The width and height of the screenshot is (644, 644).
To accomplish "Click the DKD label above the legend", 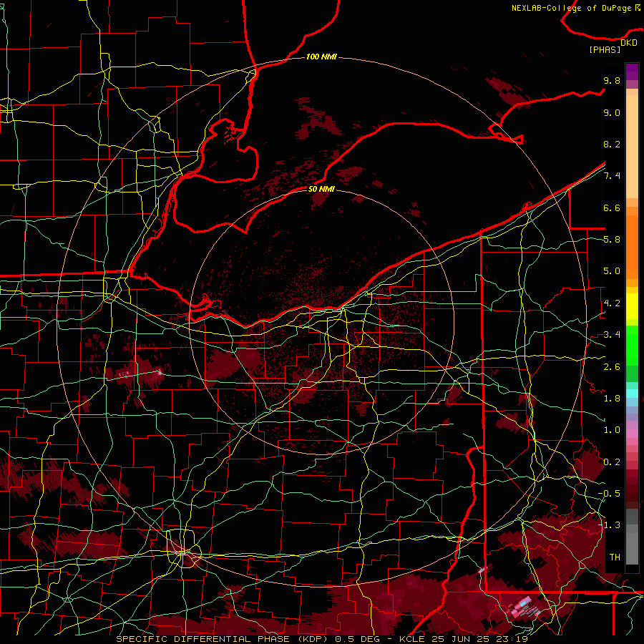I will pyautogui.click(x=629, y=43).
